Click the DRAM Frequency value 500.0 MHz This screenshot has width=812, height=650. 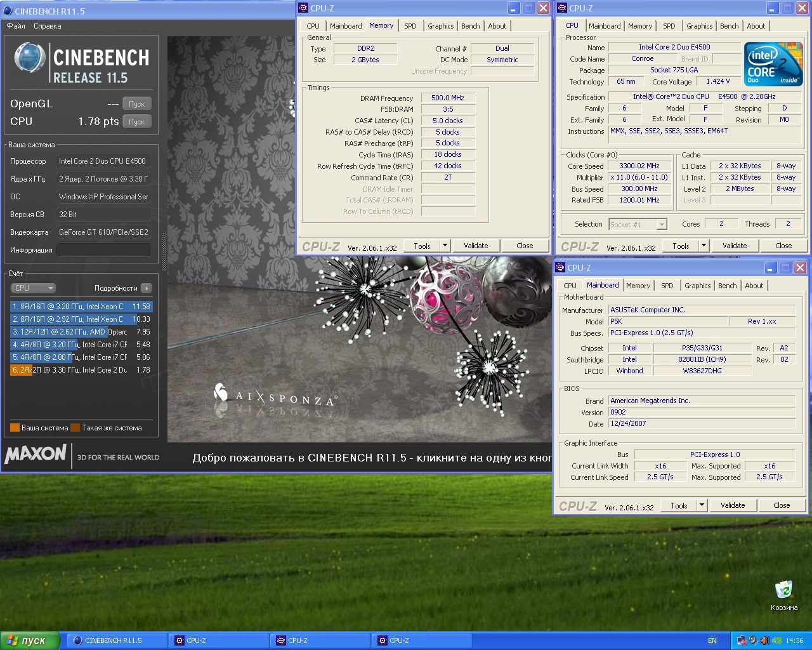[x=448, y=98]
